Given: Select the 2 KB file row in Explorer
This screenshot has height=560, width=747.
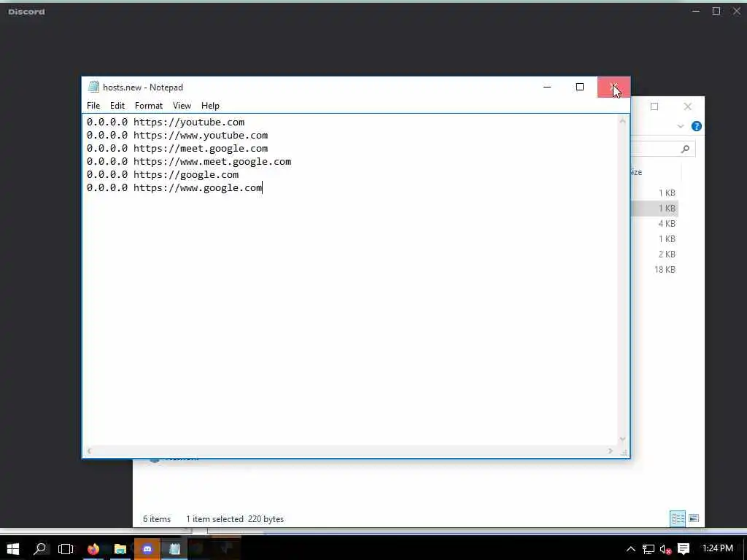Looking at the screenshot, I should (x=655, y=254).
